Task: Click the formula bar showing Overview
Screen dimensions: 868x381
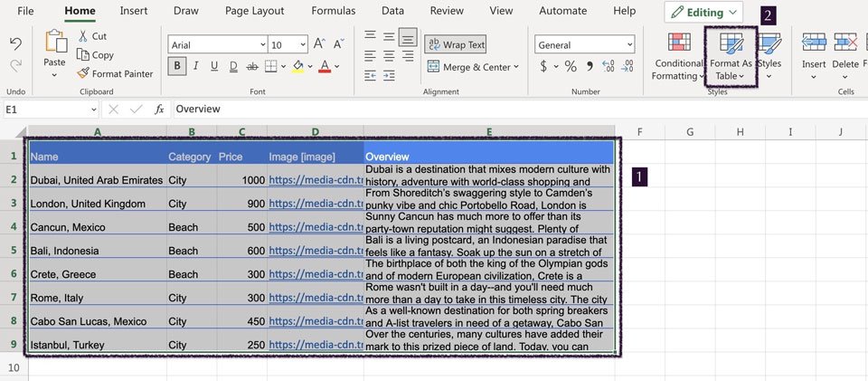Action: click(521, 110)
